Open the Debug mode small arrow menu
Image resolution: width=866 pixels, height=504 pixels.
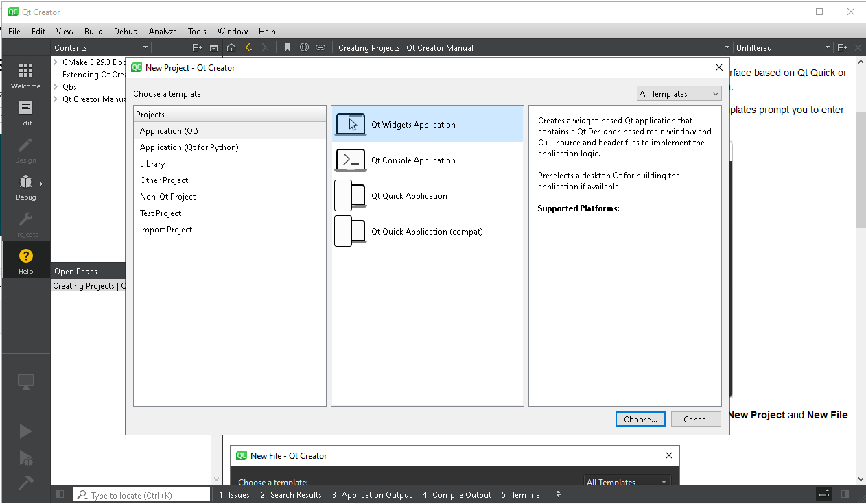click(x=41, y=184)
